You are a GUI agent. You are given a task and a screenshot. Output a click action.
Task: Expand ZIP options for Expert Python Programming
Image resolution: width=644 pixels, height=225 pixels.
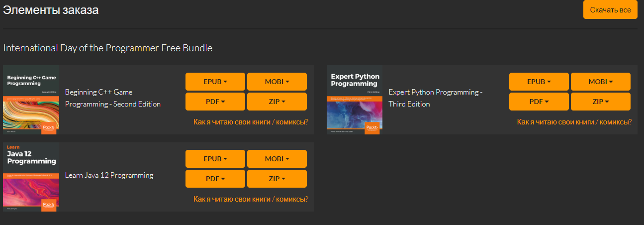tap(601, 102)
